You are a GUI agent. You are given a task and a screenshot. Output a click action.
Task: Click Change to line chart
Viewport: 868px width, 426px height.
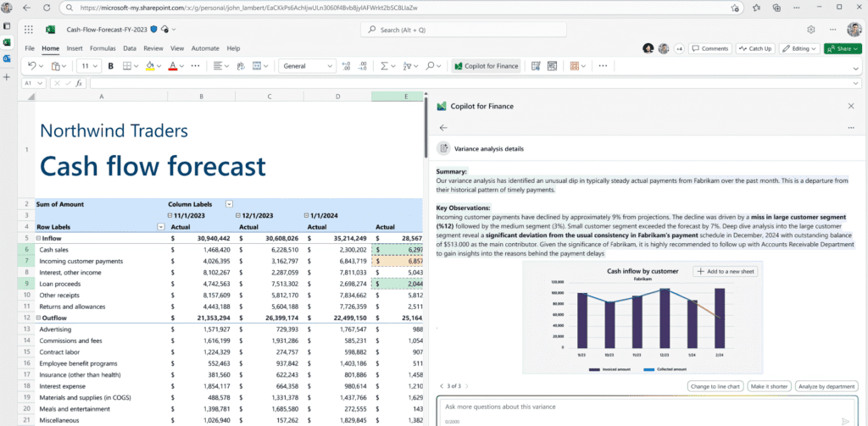coord(715,386)
